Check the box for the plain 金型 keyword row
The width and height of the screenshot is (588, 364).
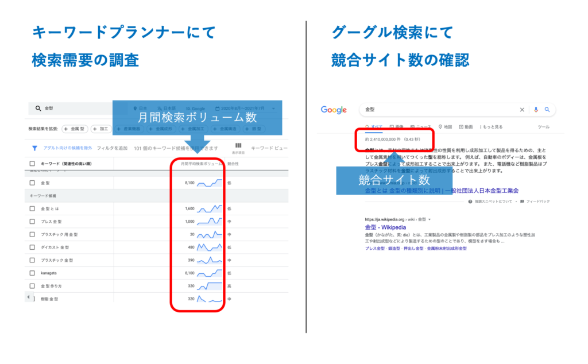click(x=32, y=183)
